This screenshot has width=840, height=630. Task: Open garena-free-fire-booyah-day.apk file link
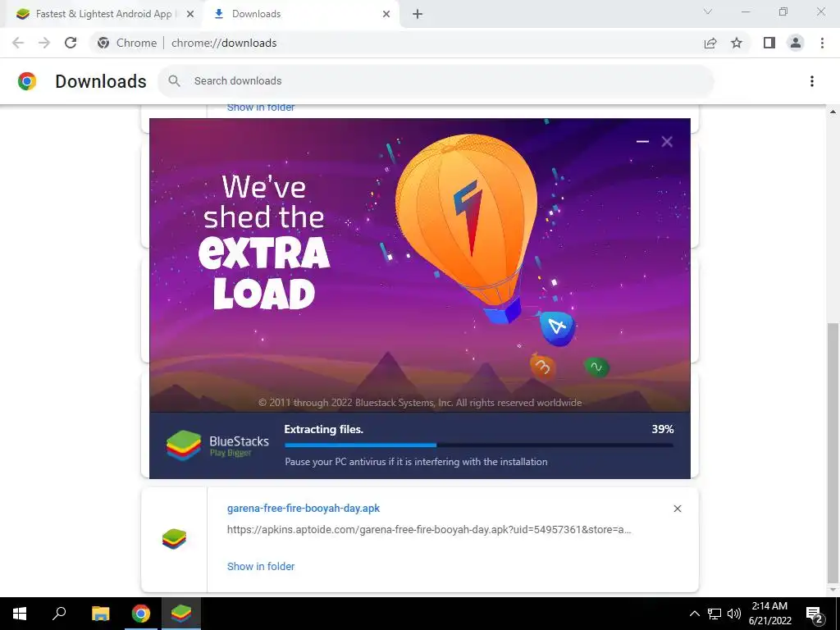304,508
